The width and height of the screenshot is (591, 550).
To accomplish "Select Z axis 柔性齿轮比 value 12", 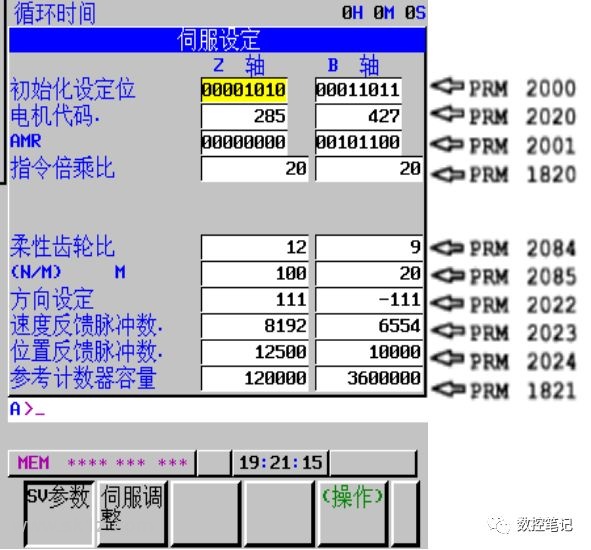I will [255, 247].
